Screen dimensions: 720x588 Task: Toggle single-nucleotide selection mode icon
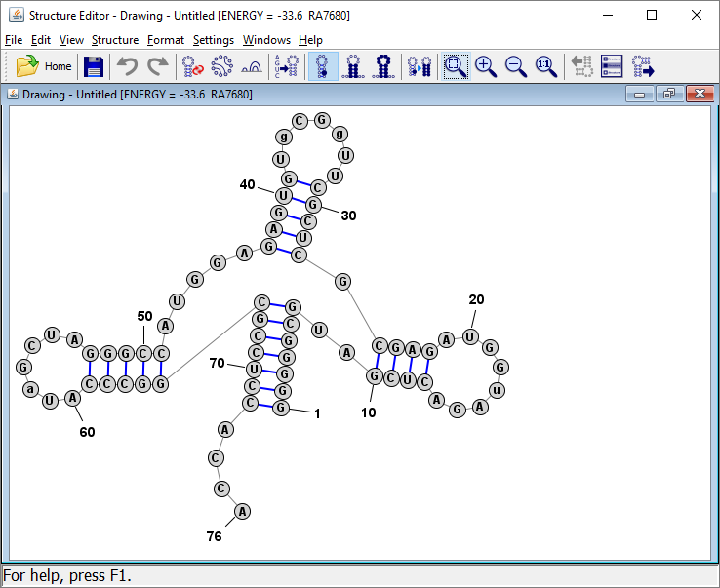tap(323, 66)
